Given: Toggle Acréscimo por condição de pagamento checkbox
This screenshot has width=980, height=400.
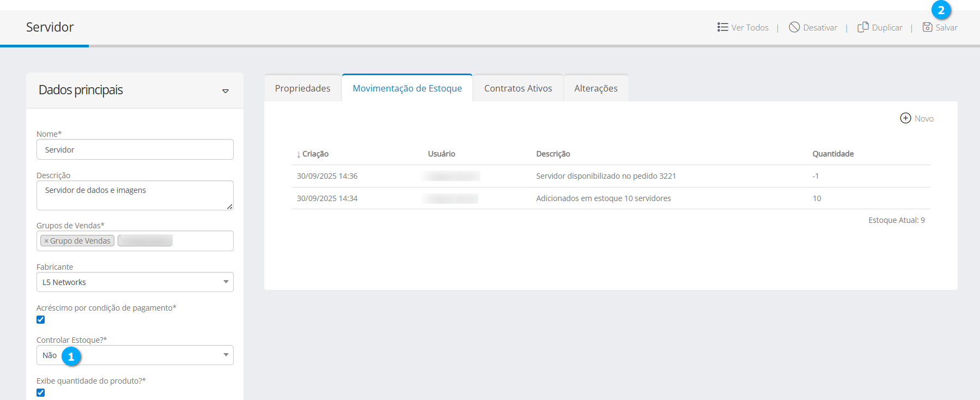Looking at the screenshot, I should pos(41,320).
